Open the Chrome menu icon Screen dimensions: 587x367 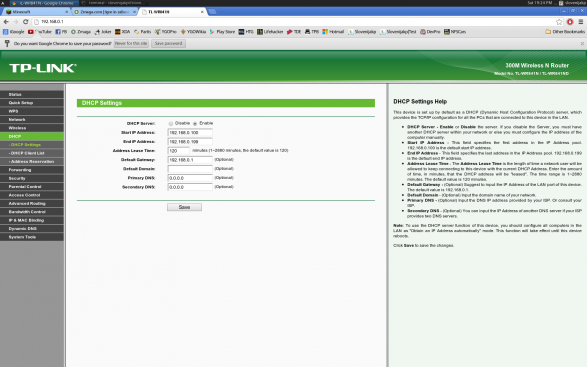(581, 22)
